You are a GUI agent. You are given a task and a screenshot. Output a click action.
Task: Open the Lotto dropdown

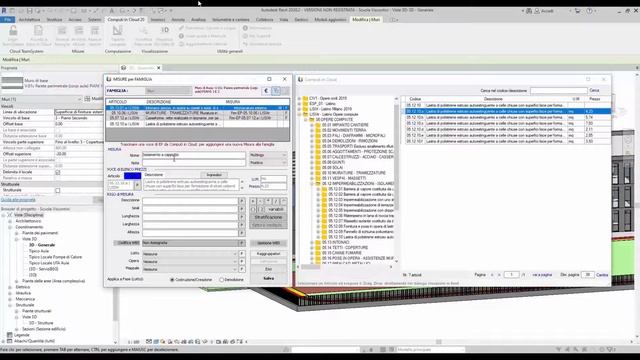(190, 254)
